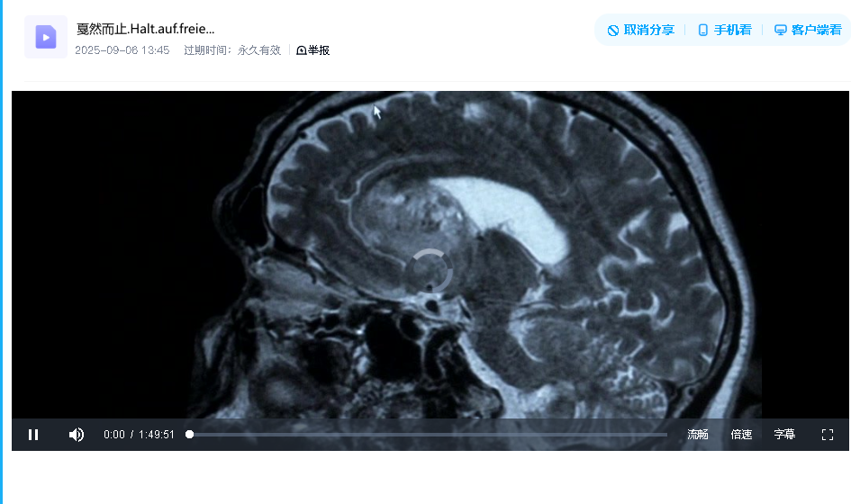
Task: Select the 手机看 text link
Action: (732, 31)
